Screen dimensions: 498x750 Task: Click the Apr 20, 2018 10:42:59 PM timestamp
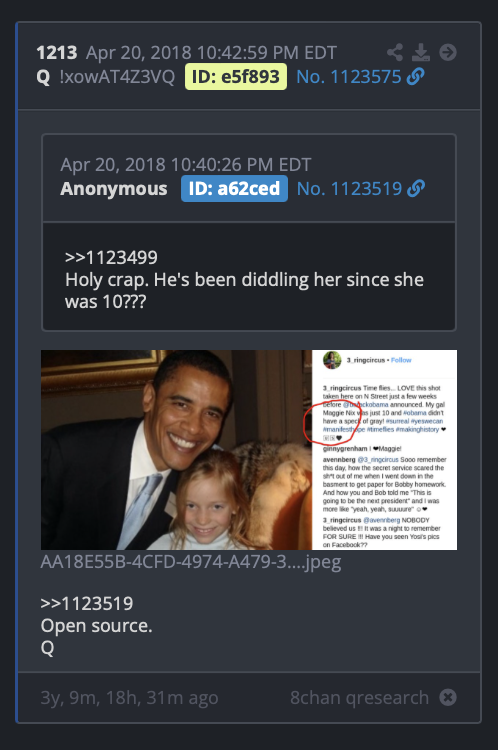point(211,53)
